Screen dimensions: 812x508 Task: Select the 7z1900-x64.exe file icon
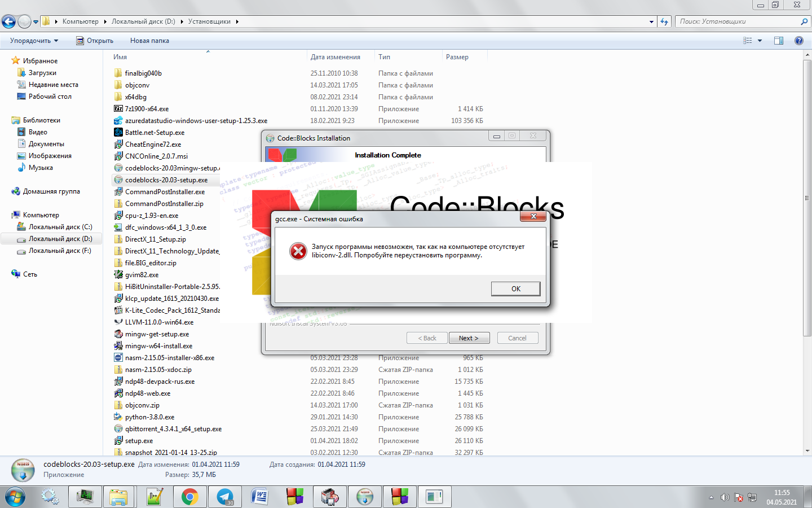pyautogui.click(x=118, y=109)
